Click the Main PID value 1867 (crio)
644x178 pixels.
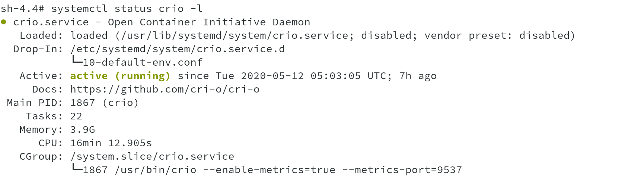click(x=104, y=103)
